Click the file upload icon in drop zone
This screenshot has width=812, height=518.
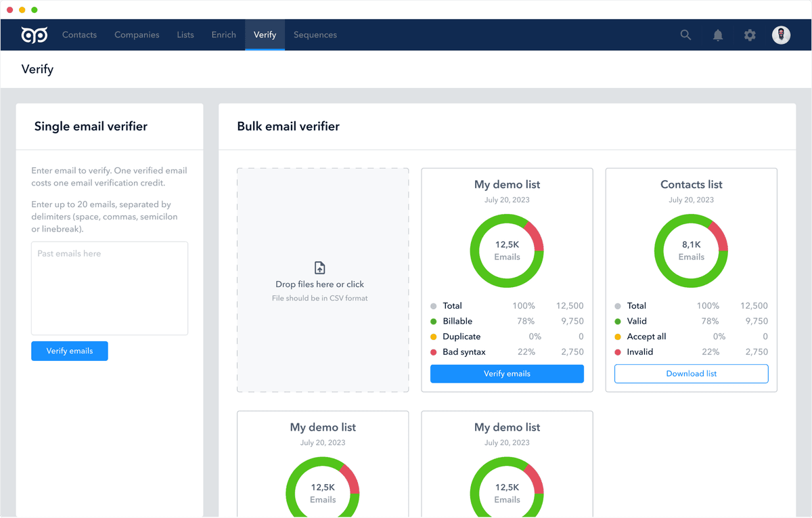tap(320, 268)
